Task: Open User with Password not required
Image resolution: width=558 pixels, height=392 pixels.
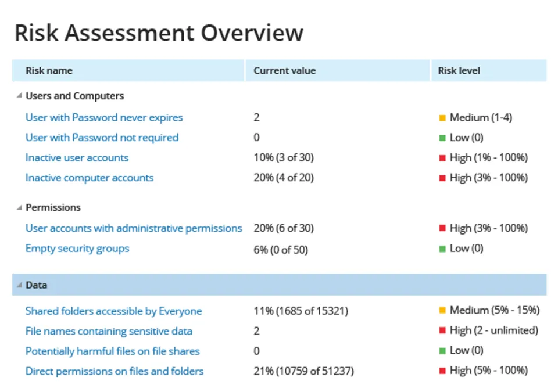Action: pos(102,138)
